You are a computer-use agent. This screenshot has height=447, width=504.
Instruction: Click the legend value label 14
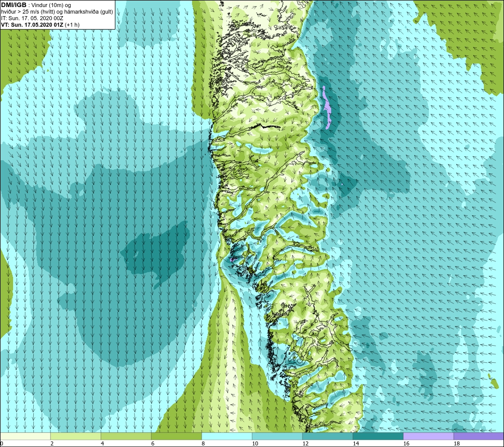click(x=356, y=443)
